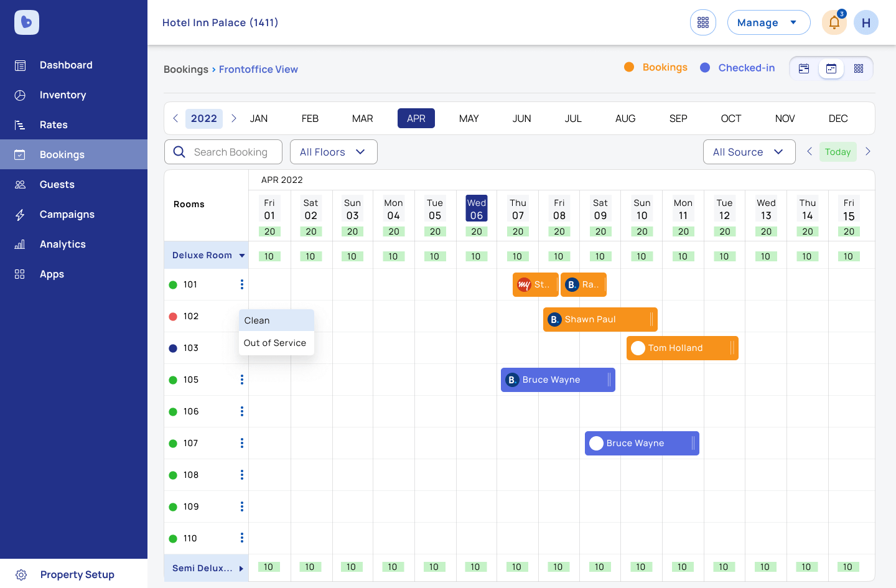Open the options menu for room 110

click(x=242, y=538)
